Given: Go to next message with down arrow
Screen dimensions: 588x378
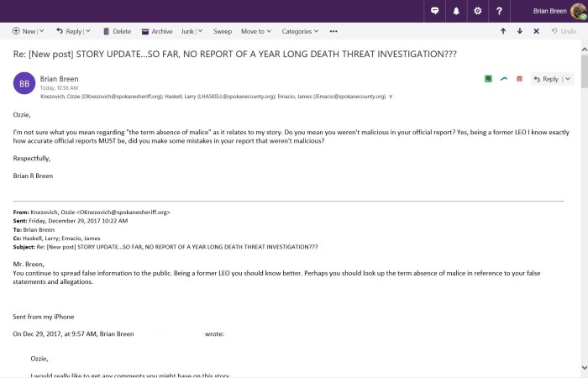Looking at the screenshot, I should [520, 31].
